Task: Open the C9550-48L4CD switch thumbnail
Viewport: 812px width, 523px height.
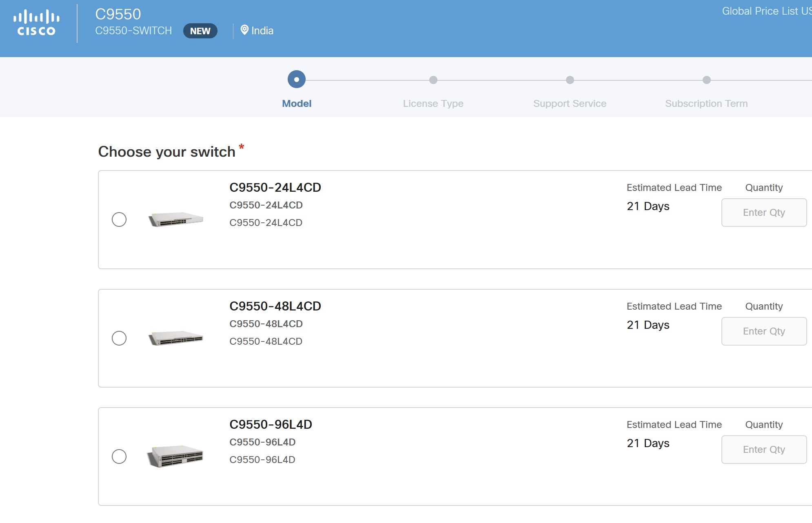Action: point(176,338)
